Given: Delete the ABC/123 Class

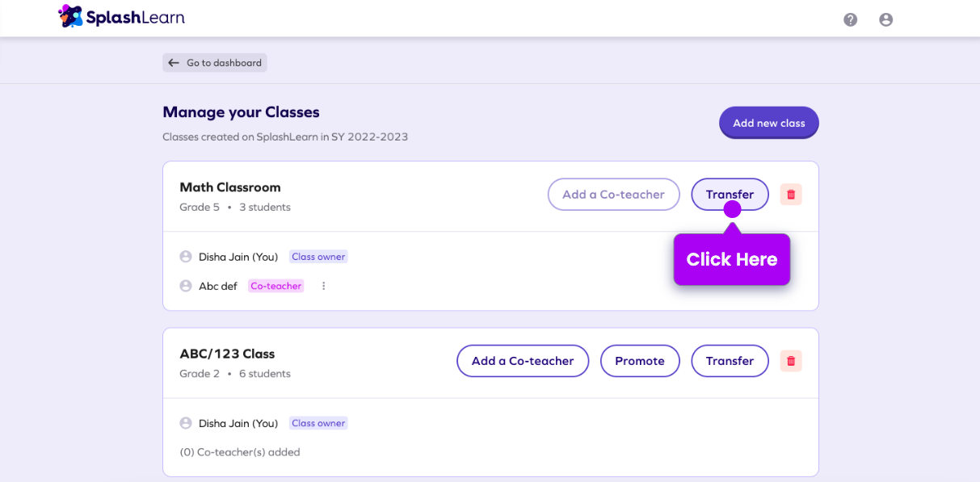Looking at the screenshot, I should (791, 361).
